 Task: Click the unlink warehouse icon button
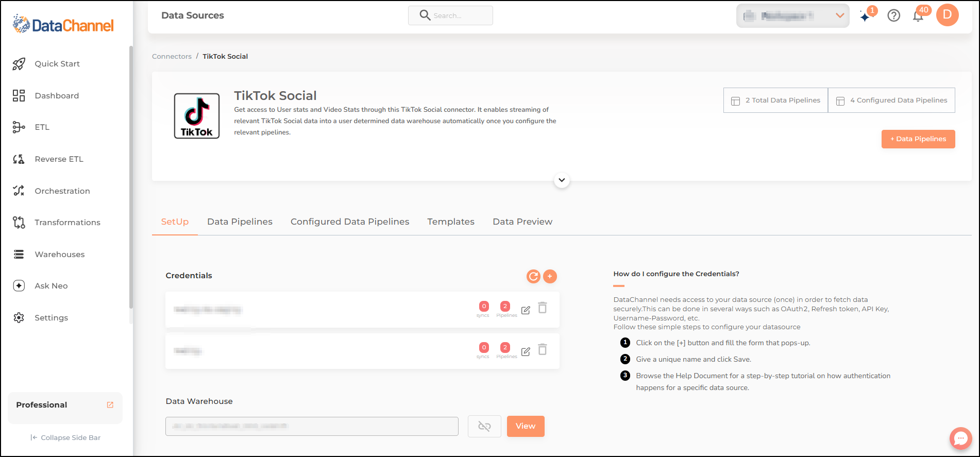(484, 427)
